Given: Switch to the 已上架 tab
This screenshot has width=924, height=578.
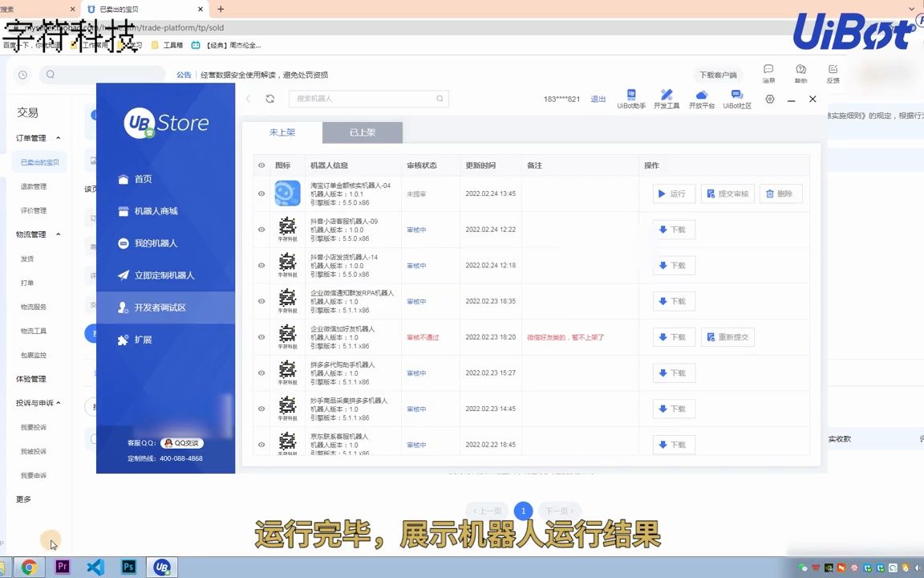Looking at the screenshot, I should pos(362,132).
